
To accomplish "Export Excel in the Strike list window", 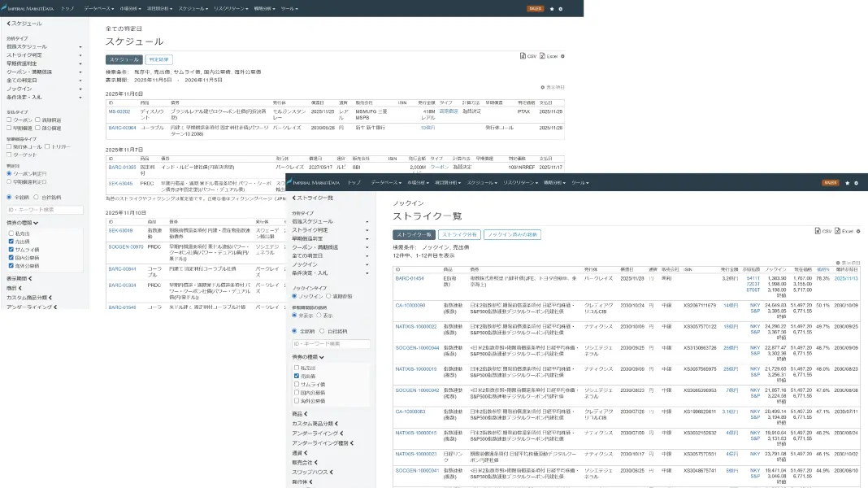I will 844,231.
